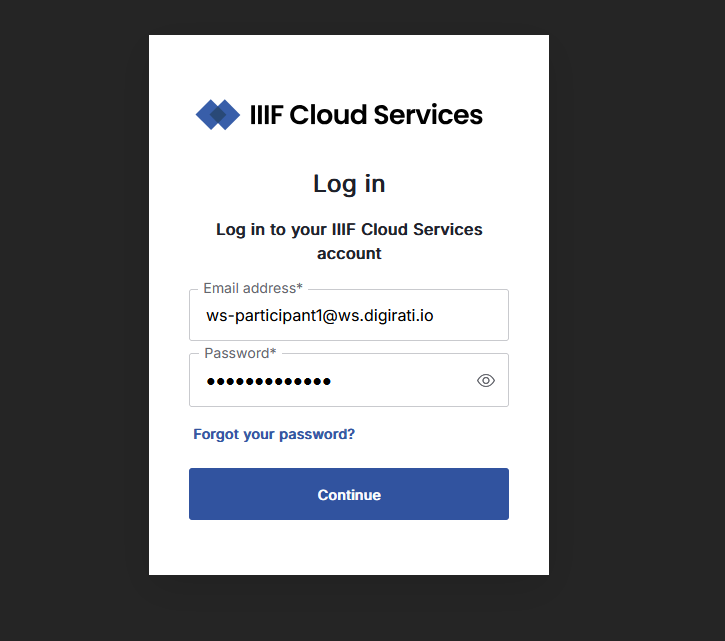Image resolution: width=725 pixels, height=641 pixels.
Task: Focus the Email address field
Action: 349,315
